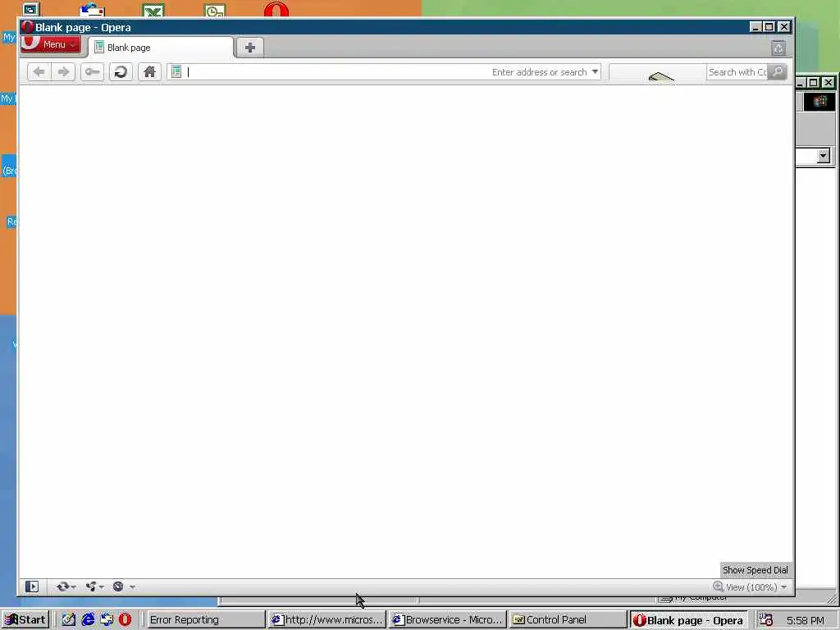Open a new tab with the plus button
This screenshot has height=630, width=840.
click(249, 48)
